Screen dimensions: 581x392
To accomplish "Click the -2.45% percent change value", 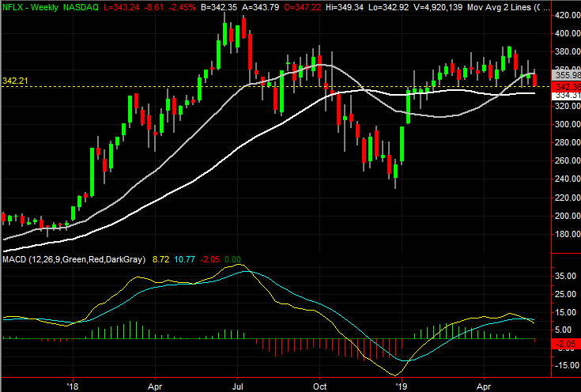I will tap(182, 7).
